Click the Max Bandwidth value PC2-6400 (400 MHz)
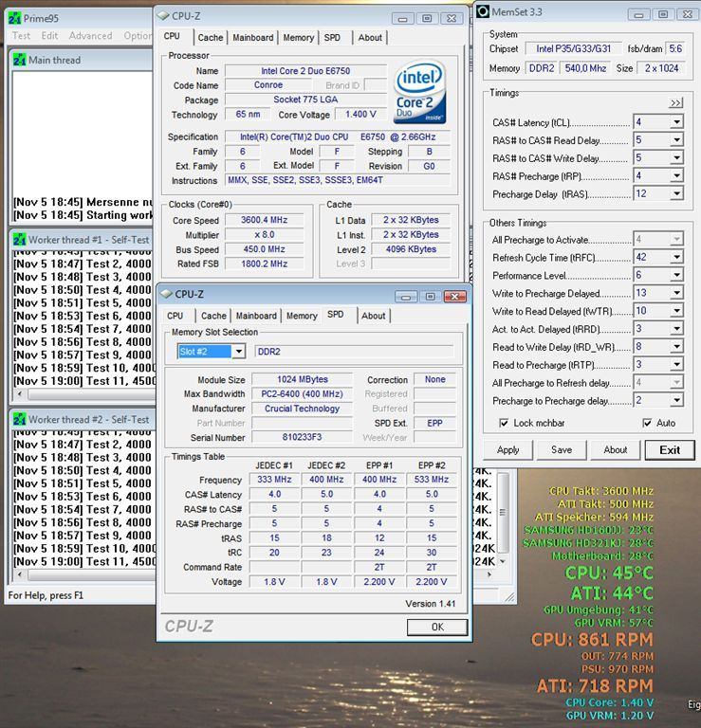 tap(302, 393)
